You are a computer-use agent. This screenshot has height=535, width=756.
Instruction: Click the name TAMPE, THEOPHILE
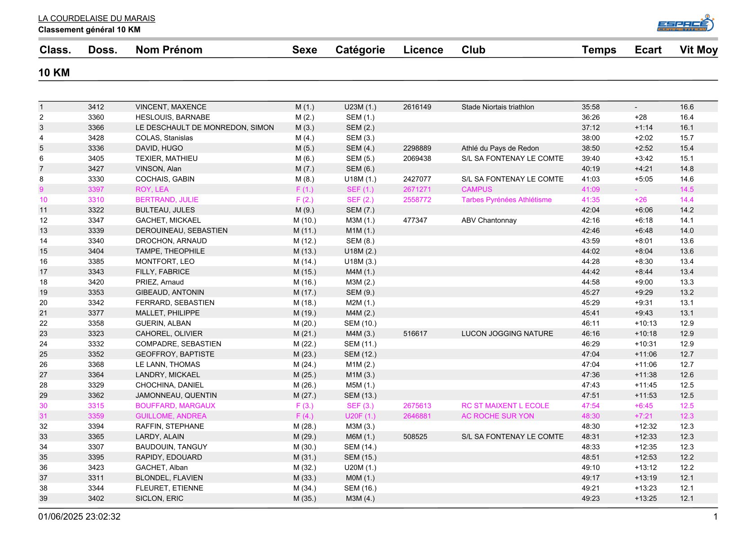click(170, 252)
